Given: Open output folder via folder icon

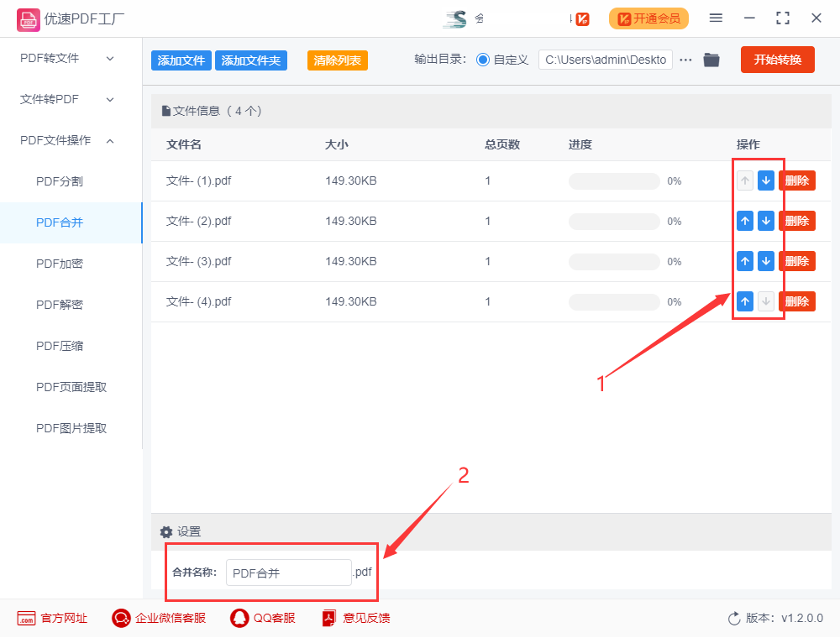Looking at the screenshot, I should coord(711,60).
